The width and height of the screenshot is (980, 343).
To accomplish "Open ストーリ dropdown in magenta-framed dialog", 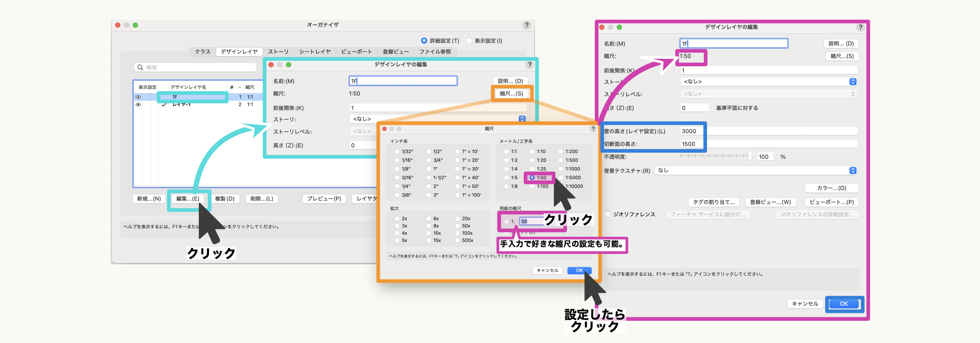I will coord(853,82).
